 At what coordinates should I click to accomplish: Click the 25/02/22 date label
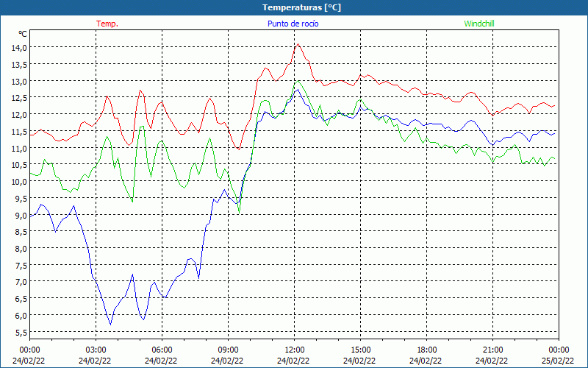pyautogui.click(x=559, y=361)
